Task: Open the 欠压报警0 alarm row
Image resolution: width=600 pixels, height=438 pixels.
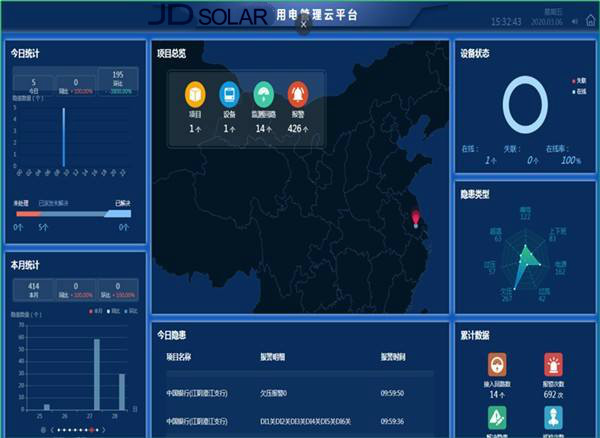Action: 300,393
